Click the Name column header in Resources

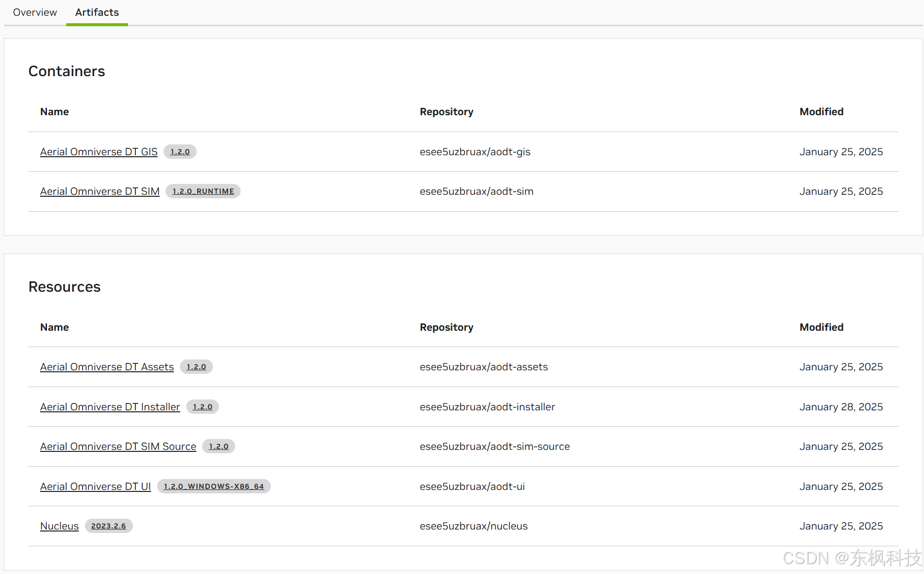click(x=54, y=327)
